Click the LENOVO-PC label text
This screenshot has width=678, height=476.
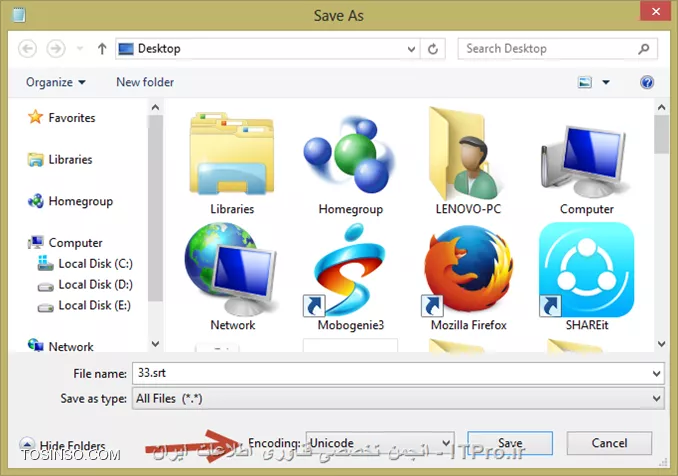pos(468,209)
